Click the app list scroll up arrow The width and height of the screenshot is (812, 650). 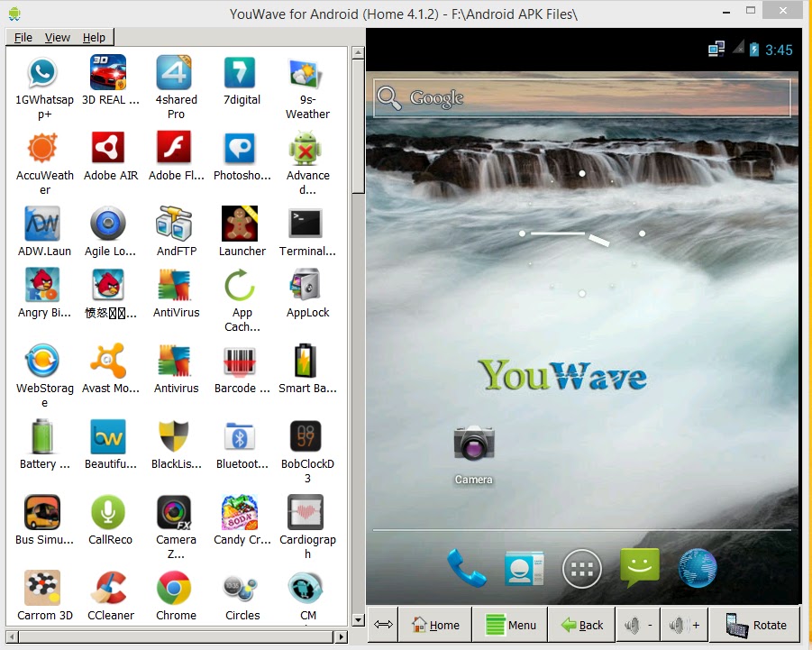click(x=358, y=52)
